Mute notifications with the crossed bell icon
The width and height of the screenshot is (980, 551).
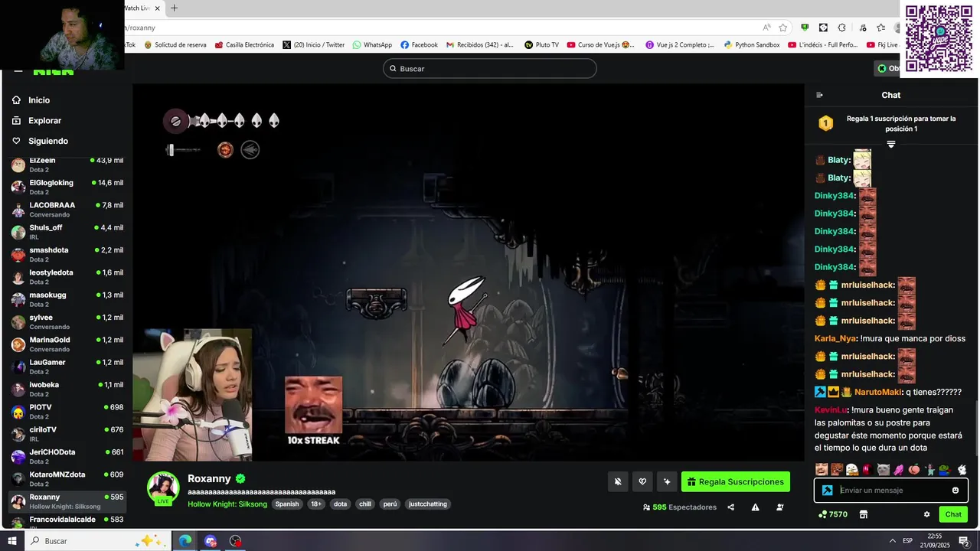pyautogui.click(x=618, y=481)
